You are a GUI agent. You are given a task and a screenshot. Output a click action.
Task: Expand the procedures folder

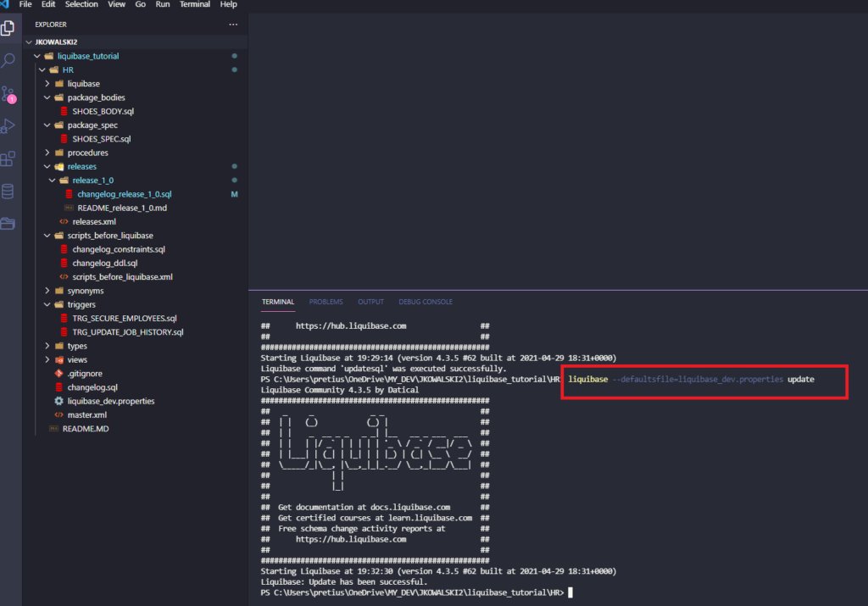coord(47,153)
